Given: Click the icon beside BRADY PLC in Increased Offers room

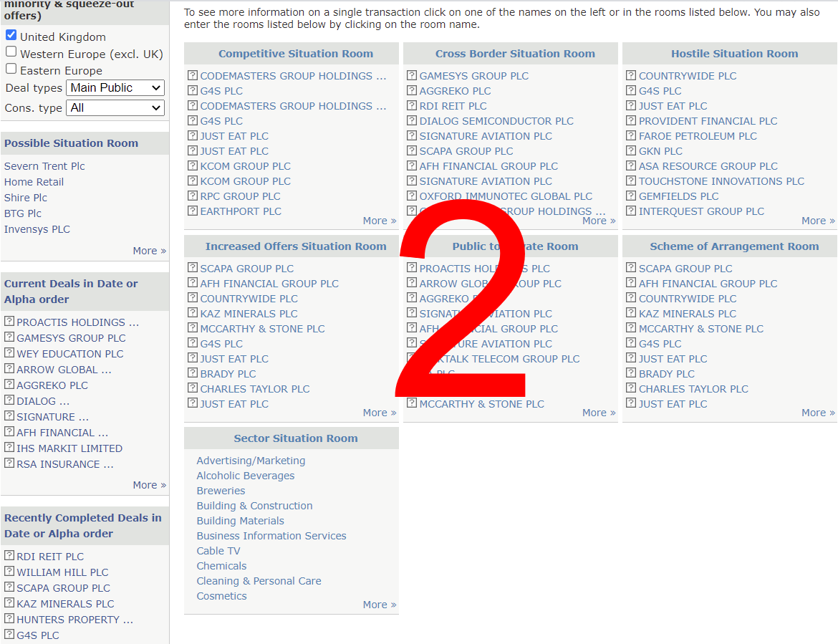Looking at the screenshot, I should (193, 373).
